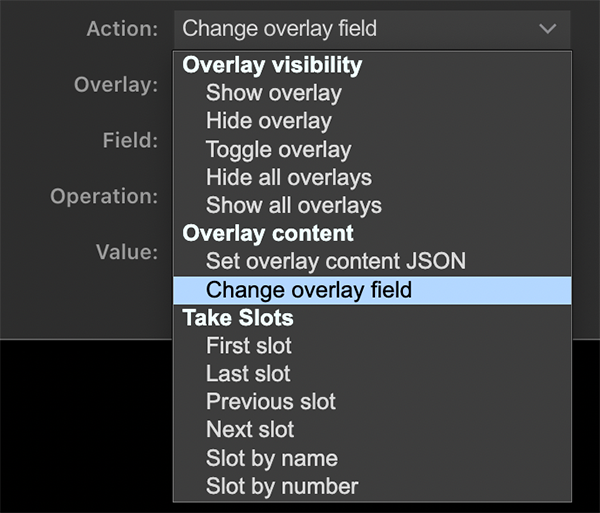Select Slot by name option
Viewport: 600px width, 513px height.
point(271,459)
